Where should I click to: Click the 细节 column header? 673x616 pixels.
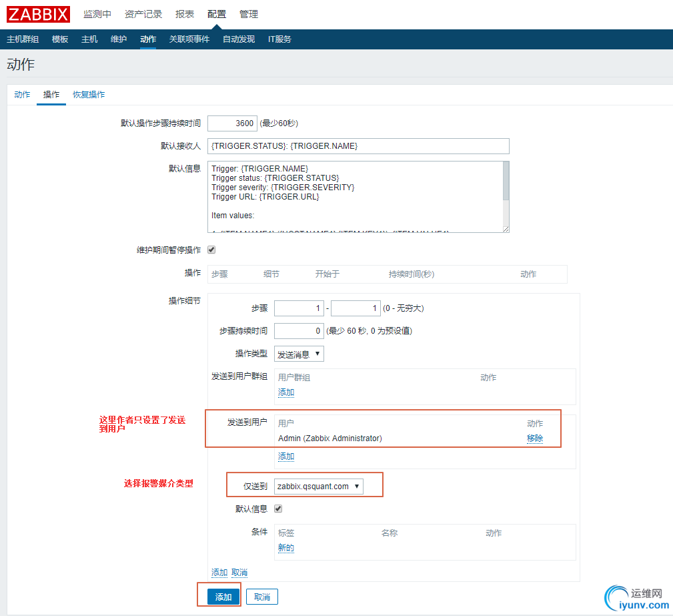click(x=271, y=274)
